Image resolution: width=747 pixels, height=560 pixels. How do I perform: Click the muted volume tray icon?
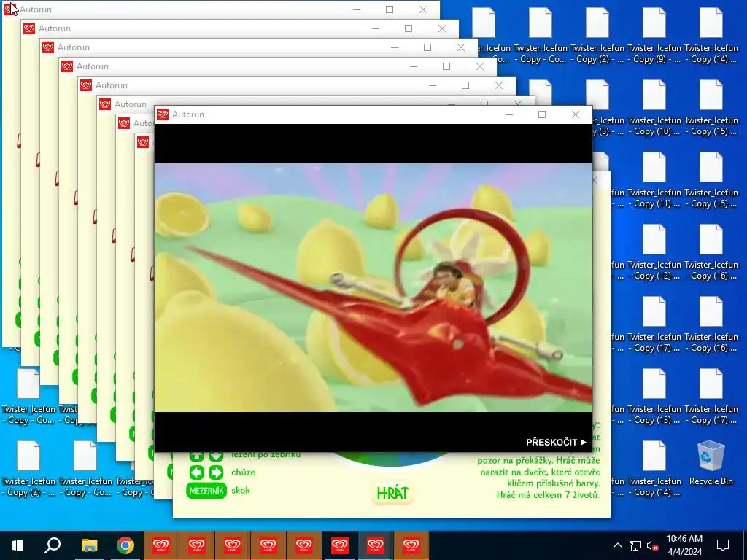pyautogui.click(x=653, y=545)
